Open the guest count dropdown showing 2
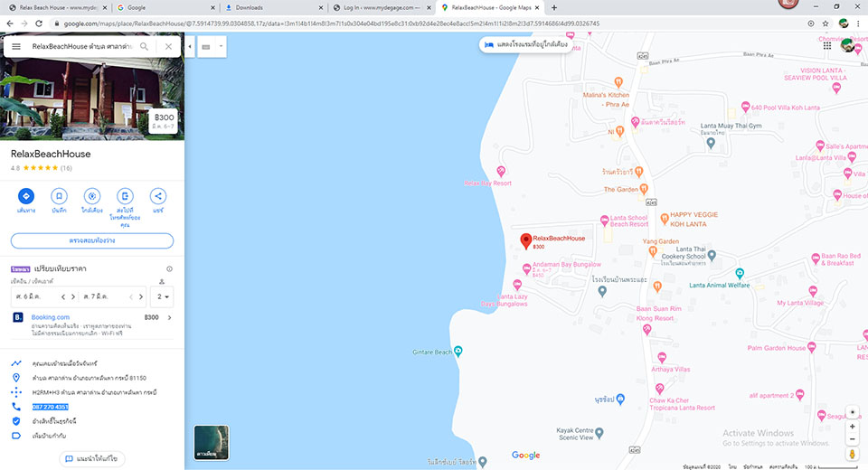The width and height of the screenshot is (868, 470). pyautogui.click(x=162, y=296)
